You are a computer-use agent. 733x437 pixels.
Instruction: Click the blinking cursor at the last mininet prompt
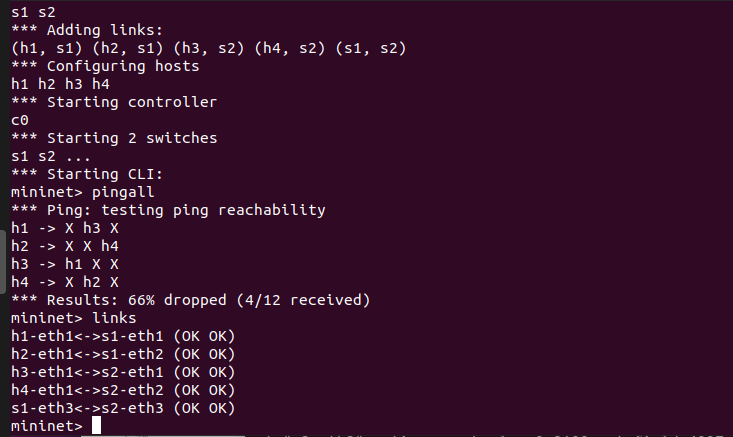click(96, 427)
